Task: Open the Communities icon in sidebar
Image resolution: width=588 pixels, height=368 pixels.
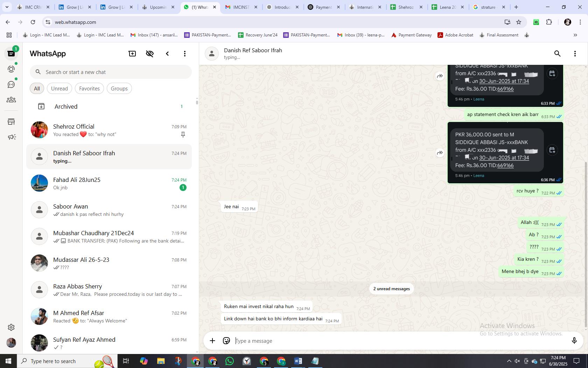Action: [x=11, y=100]
